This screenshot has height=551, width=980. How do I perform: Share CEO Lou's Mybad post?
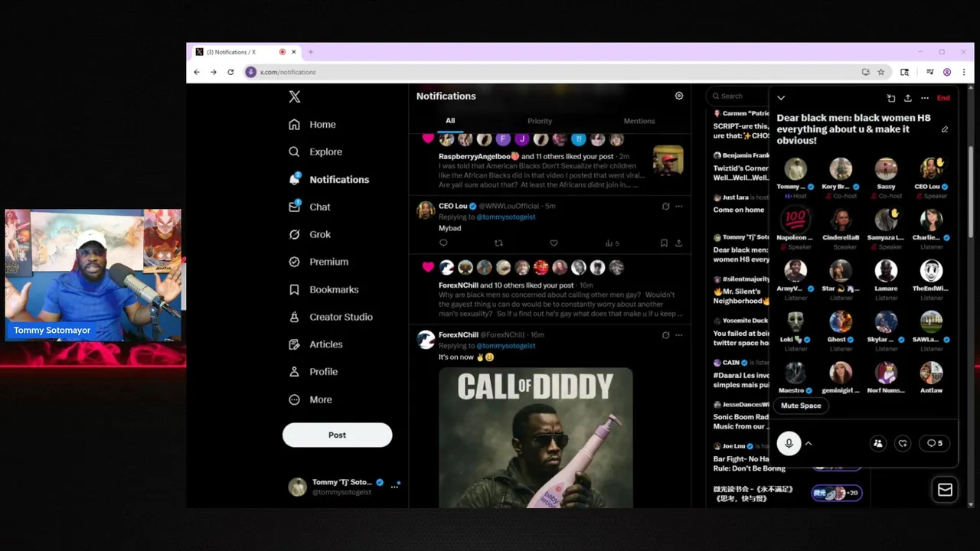678,243
